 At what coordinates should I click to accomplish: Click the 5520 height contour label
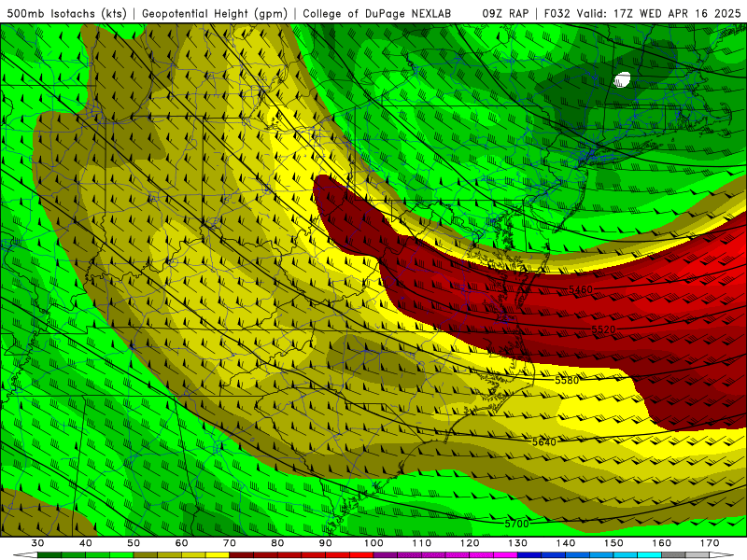603,329
